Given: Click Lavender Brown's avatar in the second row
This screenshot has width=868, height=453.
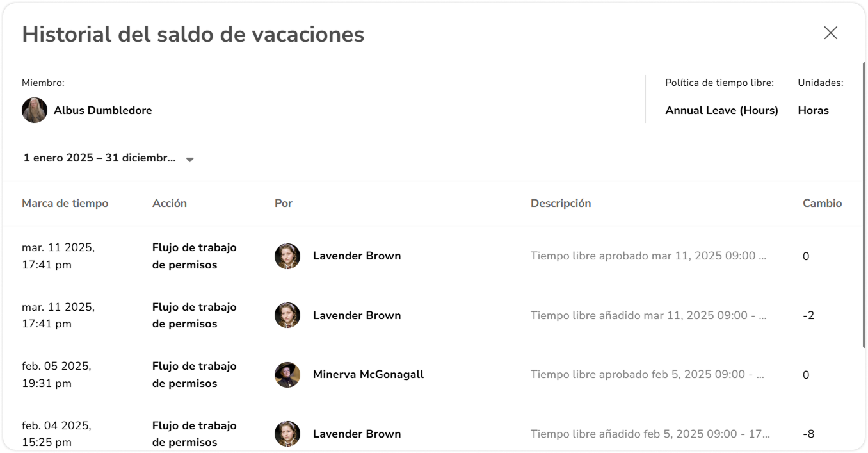Looking at the screenshot, I should [287, 315].
